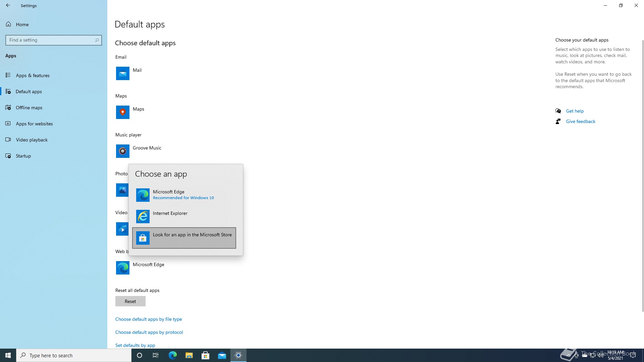The width and height of the screenshot is (644, 362).
Task: Click the taskbar search box
Action: (x=74, y=355)
